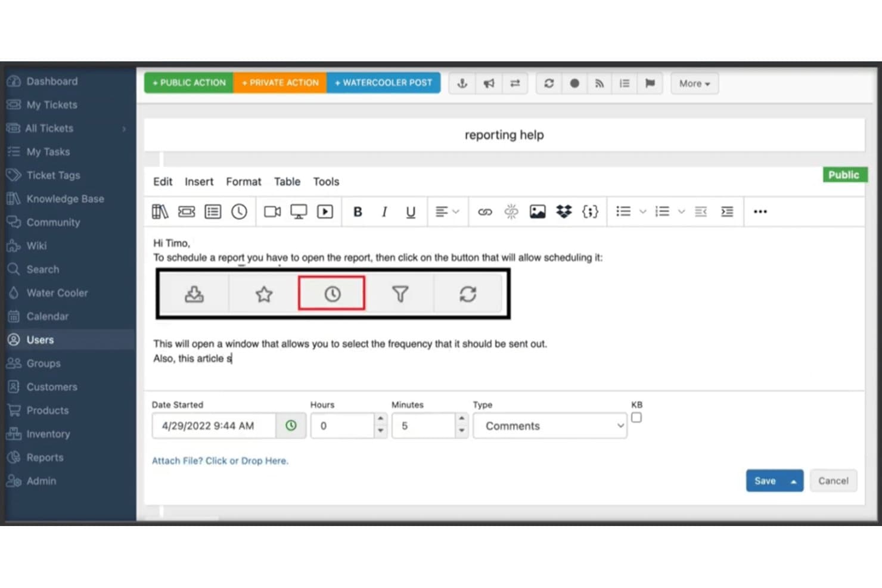This screenshot has height=588, width=882.
Task: Expand the bullet list style dropdown
Action: 642,211
